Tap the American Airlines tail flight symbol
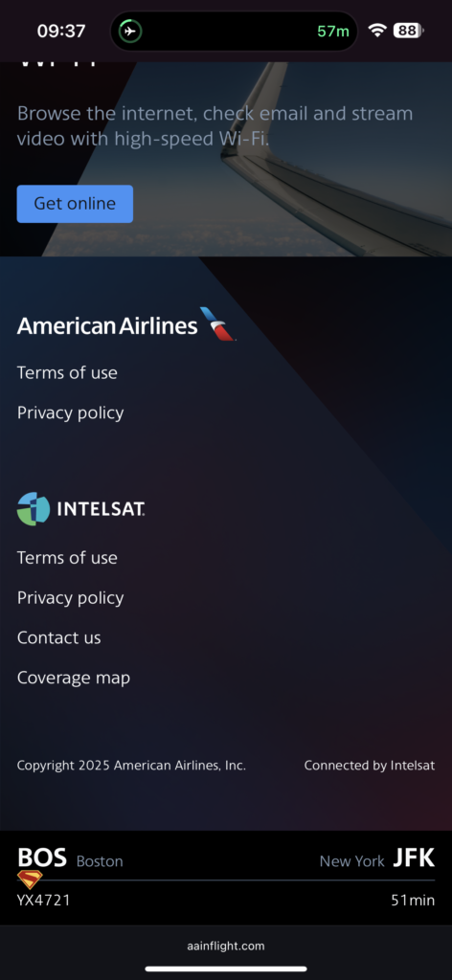The image size is (452, 980). click(x=217, y=323)
